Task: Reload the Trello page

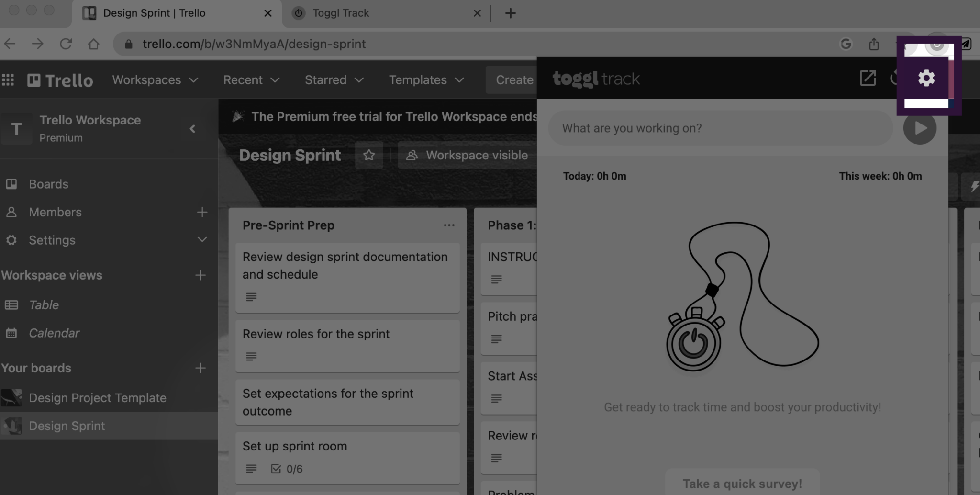Action: [66, 44]
